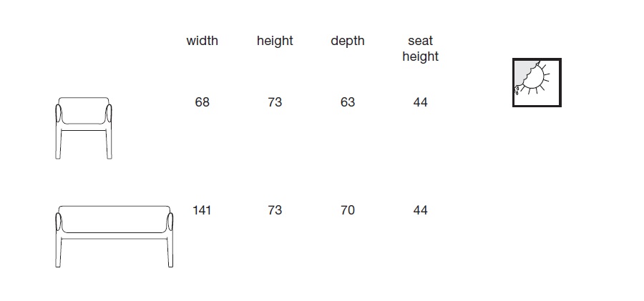
Task: Click the outdoor sun and rain weather icon
Action: click(x=537, y=82)
